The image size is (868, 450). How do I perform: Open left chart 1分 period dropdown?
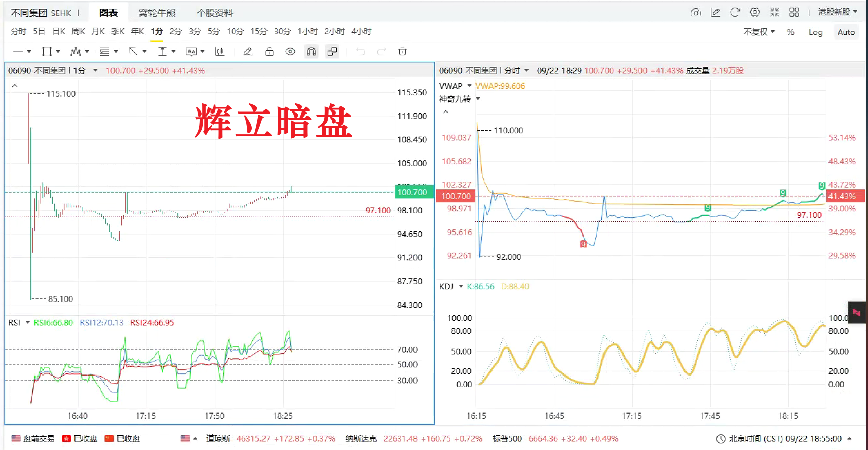coord(95,71)
